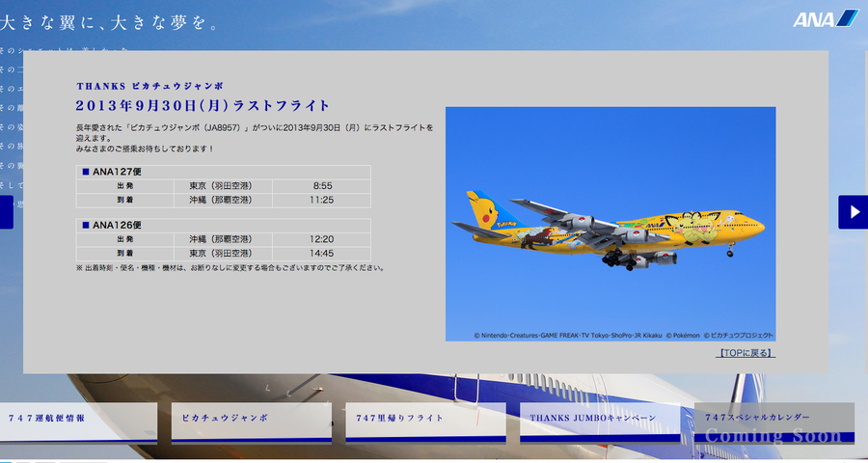Open the 747運航便情報 tab
The image size is (868, 463).
click(x=79, y=423)
